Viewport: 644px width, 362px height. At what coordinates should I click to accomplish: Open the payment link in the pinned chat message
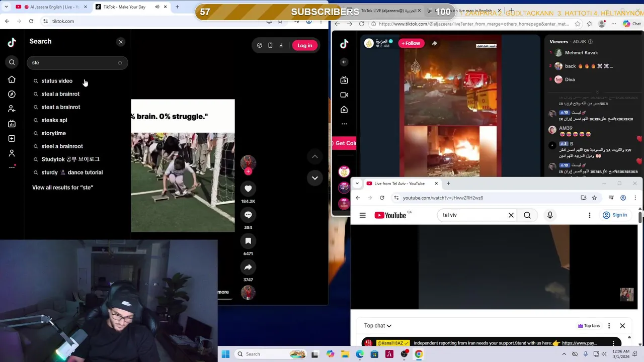pos(579,343)
